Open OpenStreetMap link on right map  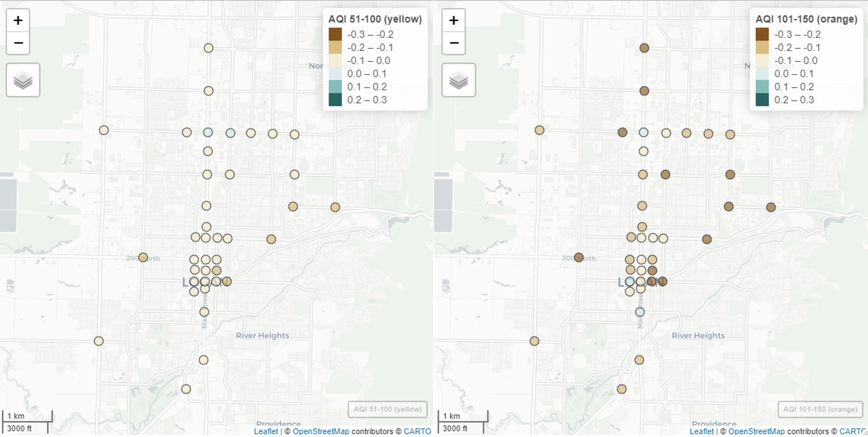756,431
